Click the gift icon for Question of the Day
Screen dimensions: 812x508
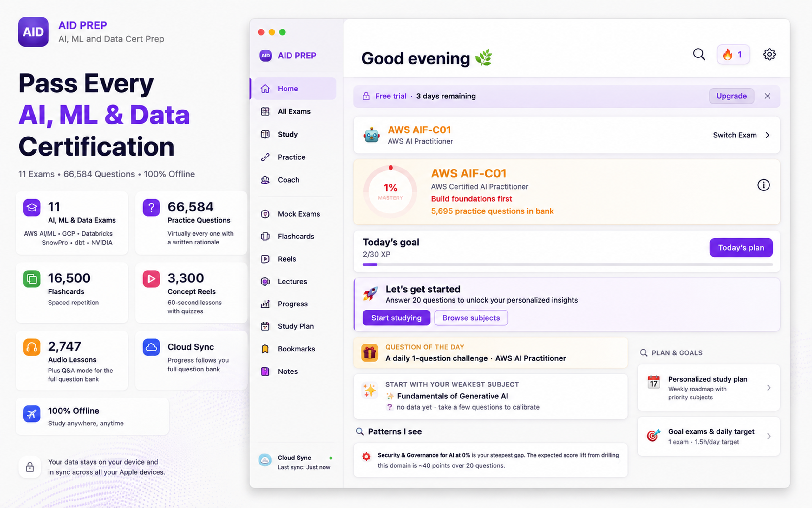pos(370,353)
